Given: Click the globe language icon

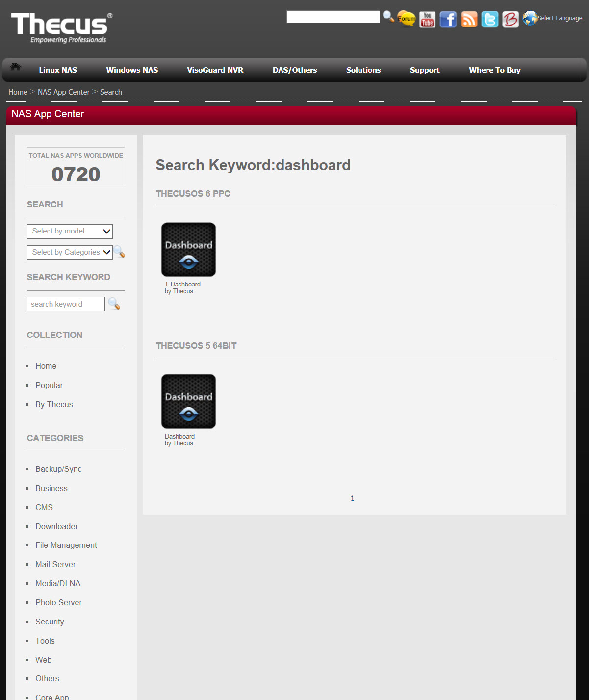Looking at the screenshot, I should (530, 18).
